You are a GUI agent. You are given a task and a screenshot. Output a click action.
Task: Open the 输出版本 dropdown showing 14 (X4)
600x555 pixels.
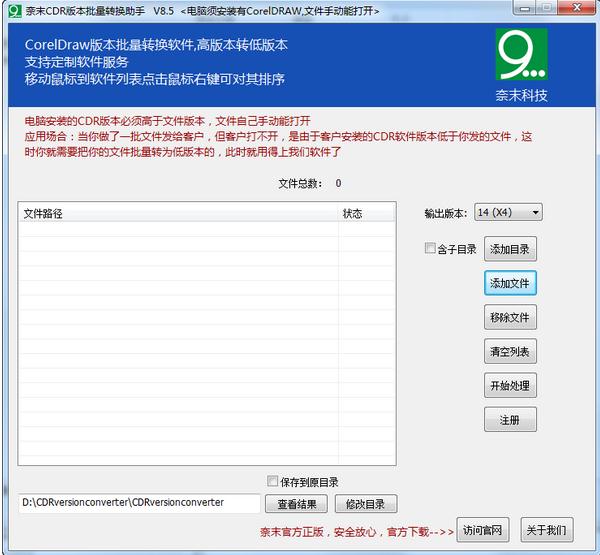point(508,212)
